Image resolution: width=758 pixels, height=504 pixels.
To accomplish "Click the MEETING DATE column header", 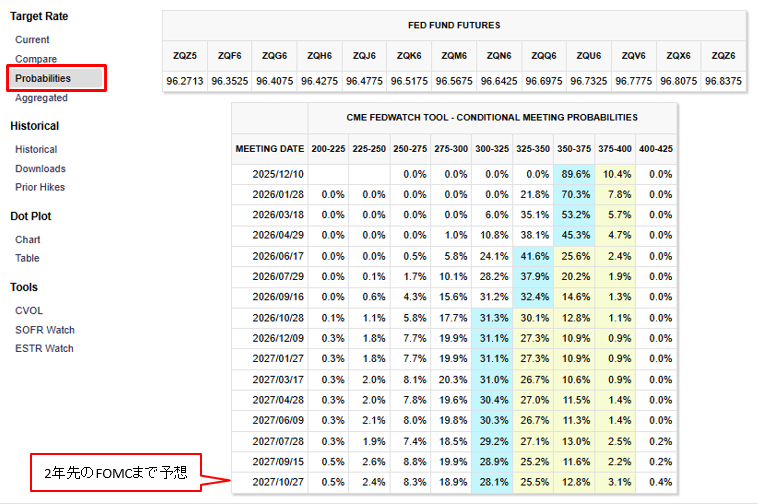I will pos(270,148).
